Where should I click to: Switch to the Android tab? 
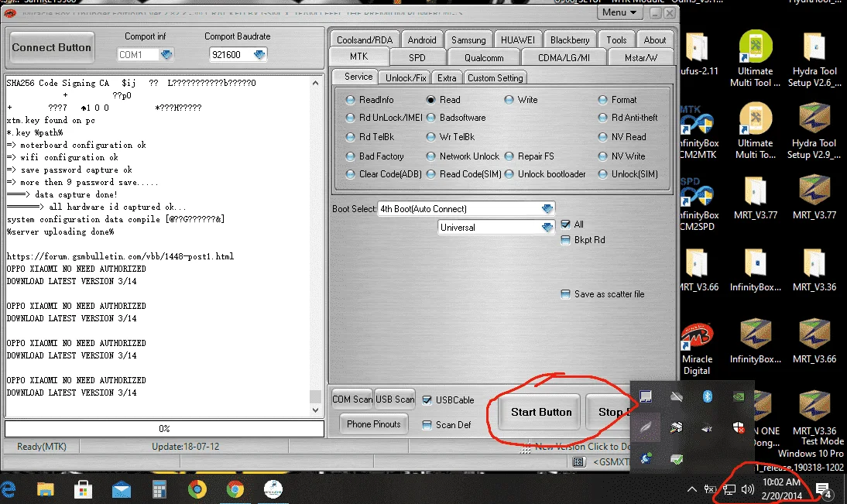(x=422, y=40)
